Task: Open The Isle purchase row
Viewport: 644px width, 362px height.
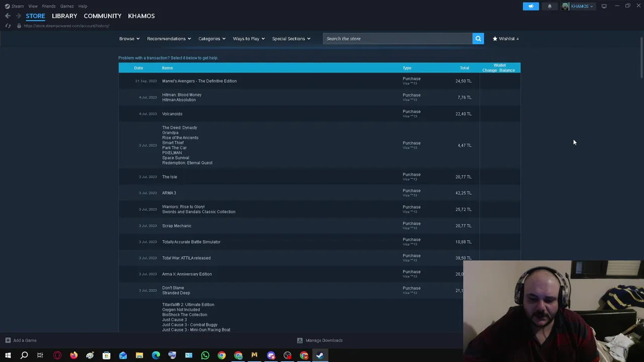Action: click(319, 177)
